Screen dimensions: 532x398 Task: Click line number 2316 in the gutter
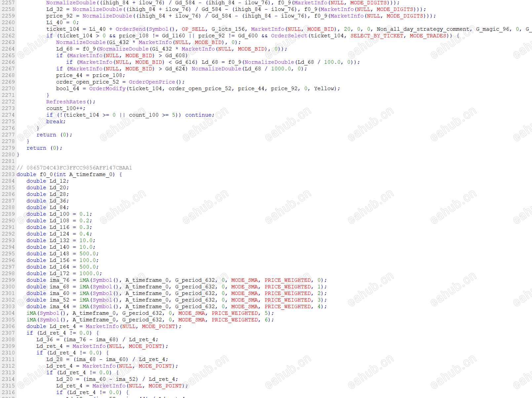(x=8, y=392)
